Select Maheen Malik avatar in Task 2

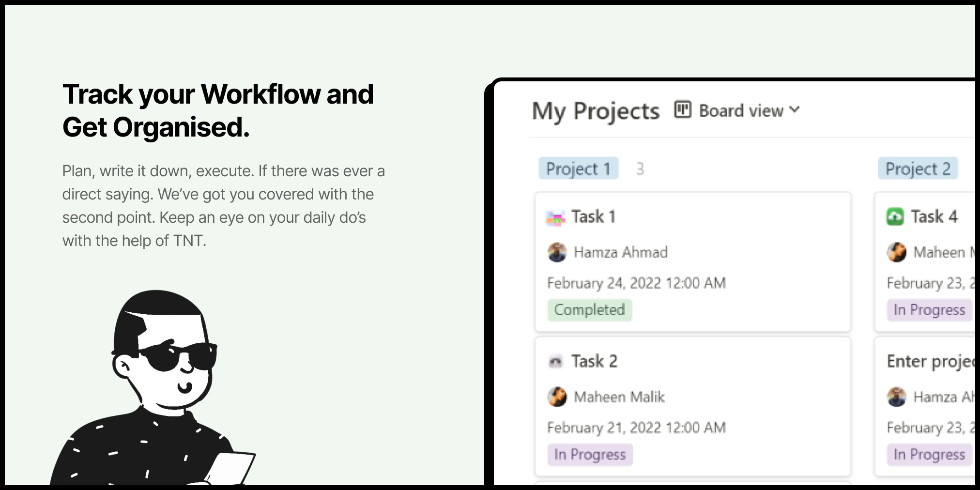tap(557, 397)
